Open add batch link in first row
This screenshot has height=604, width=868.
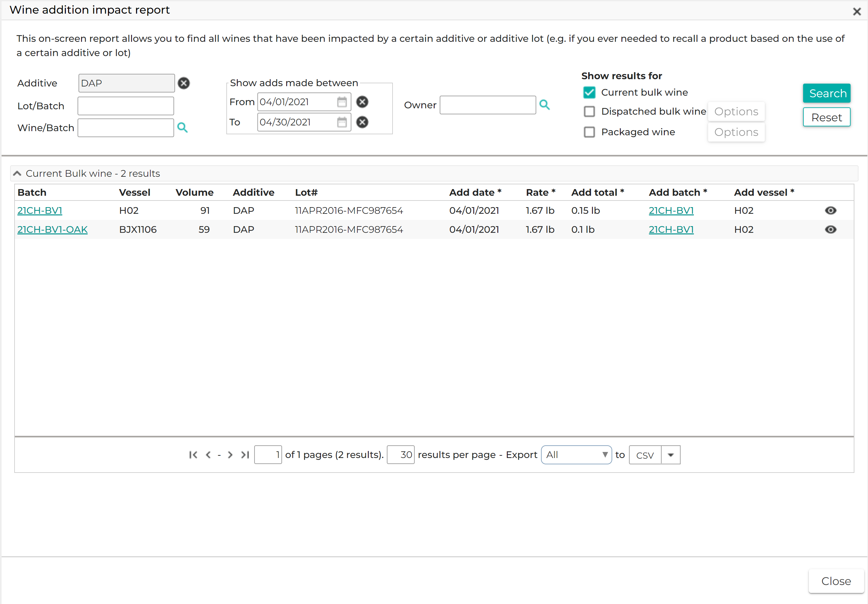(x=671, y=211)
